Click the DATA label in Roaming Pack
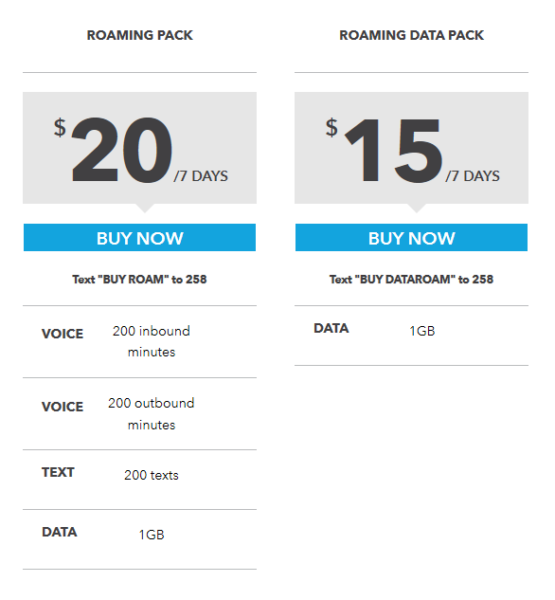555x600 pixels. [x=59, y=532]
